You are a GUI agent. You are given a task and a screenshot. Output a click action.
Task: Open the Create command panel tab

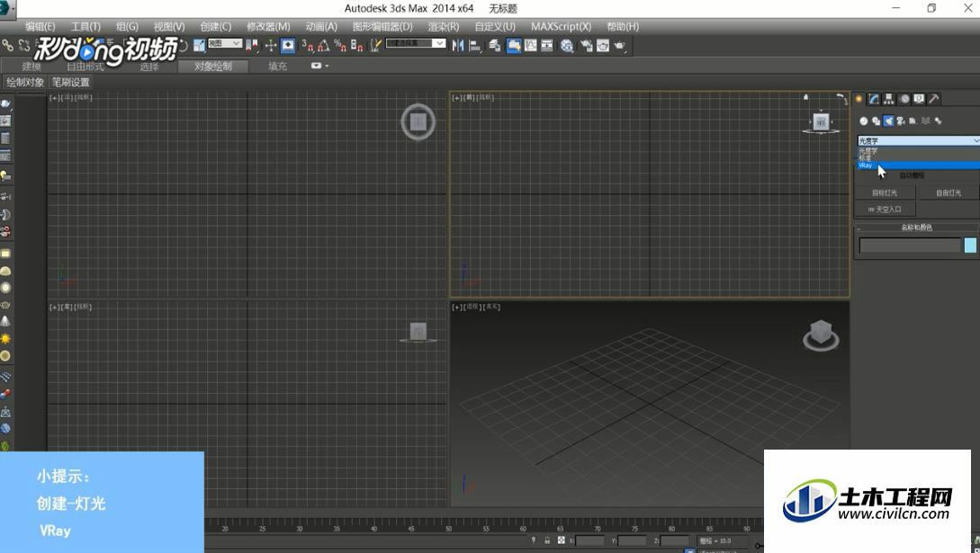[859, 99]
